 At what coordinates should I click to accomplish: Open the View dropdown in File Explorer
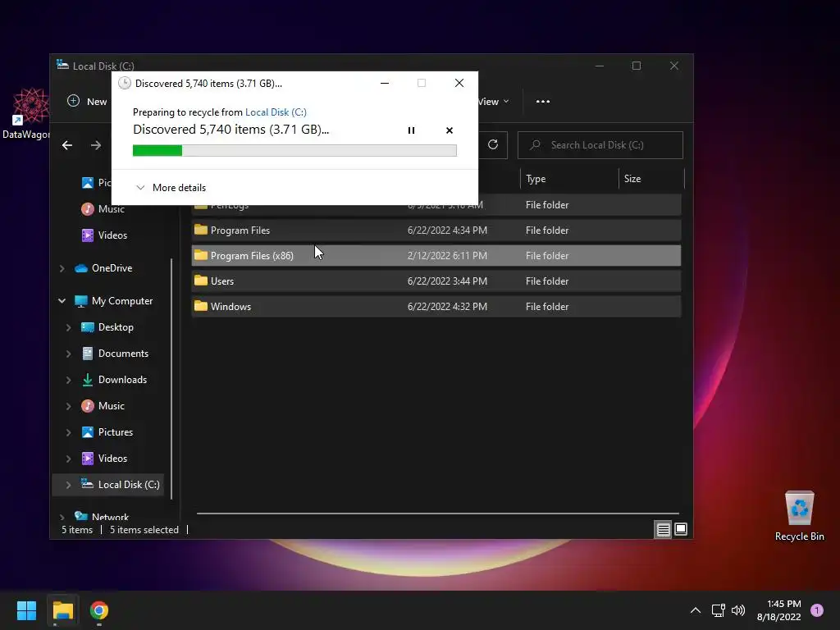coord(493,101)
